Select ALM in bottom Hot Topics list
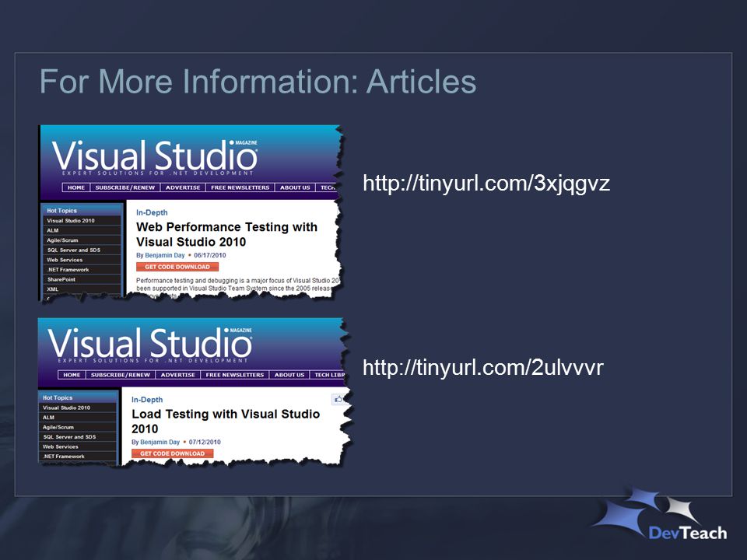This screenshot has width=747, height=560. (78, 417)
